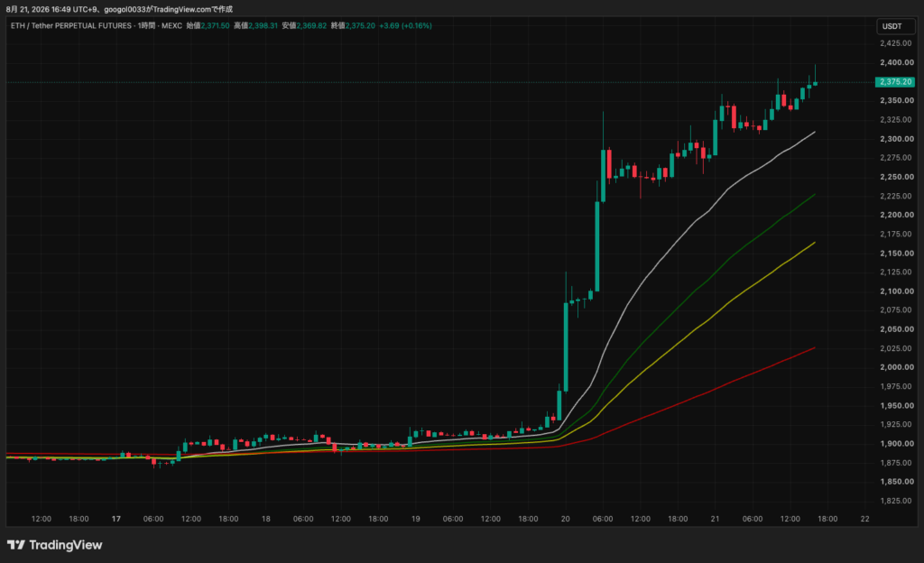Click the 2,175.00 price axis label
Image resolution: width=924 pixels, height=563 pixels.
[x=896, y=234]
